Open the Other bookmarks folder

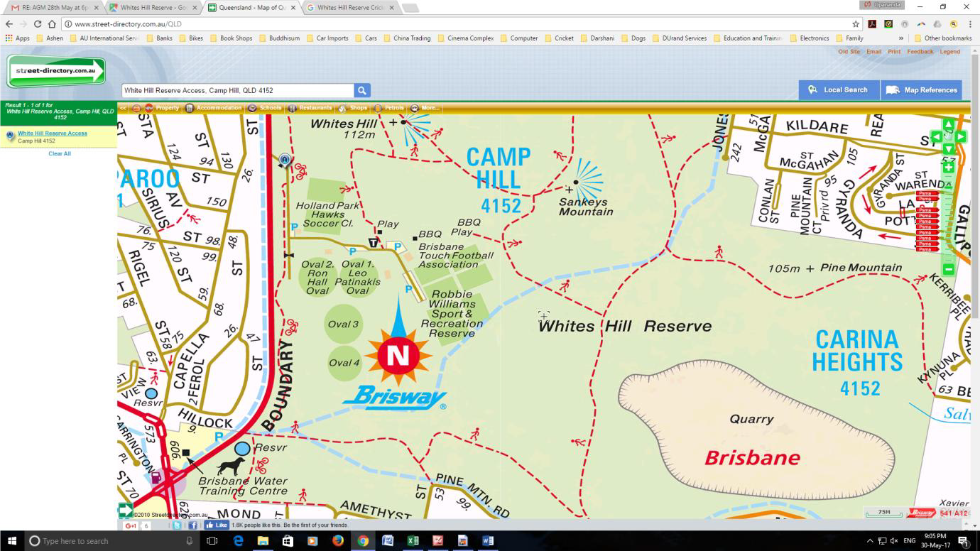942,38
